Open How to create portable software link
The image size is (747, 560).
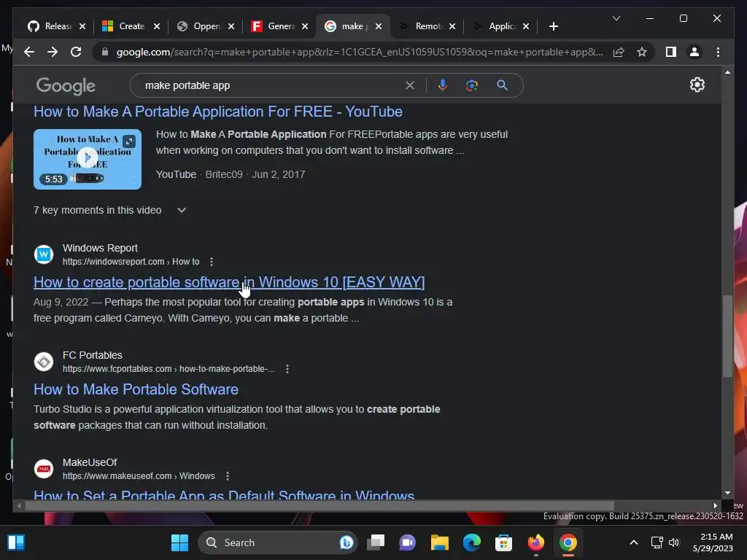tap(229, 282)
